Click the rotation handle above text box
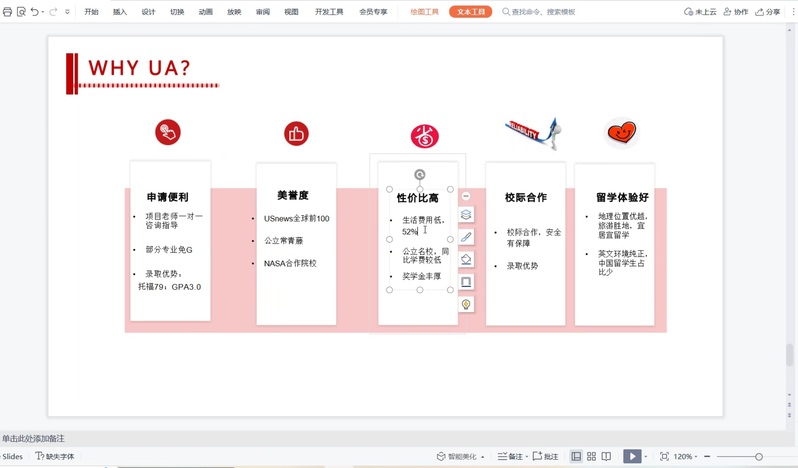Screen dimensions: 798x468 coord(420,175)
